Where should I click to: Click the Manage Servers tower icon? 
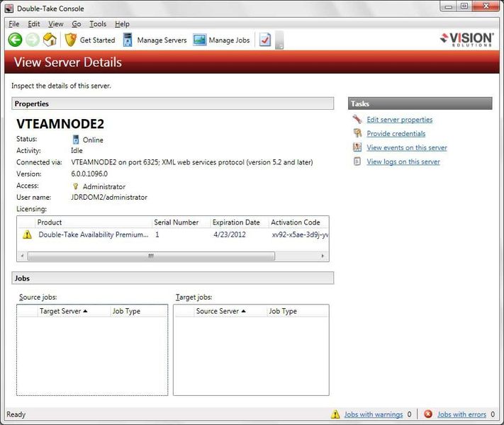pyautogui.click(x=128, y=40)
